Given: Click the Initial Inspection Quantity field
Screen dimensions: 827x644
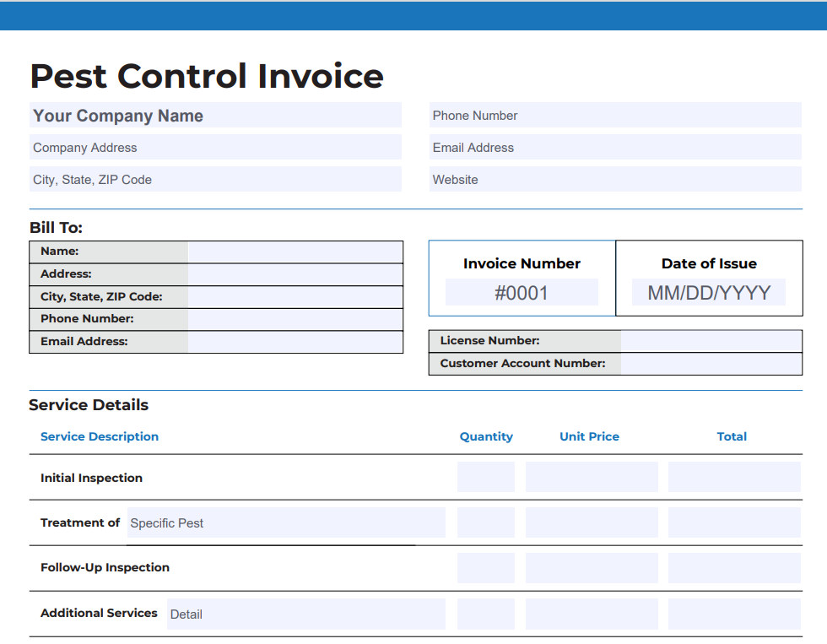Looking at the screenshot, I should [x=485, y=476].
